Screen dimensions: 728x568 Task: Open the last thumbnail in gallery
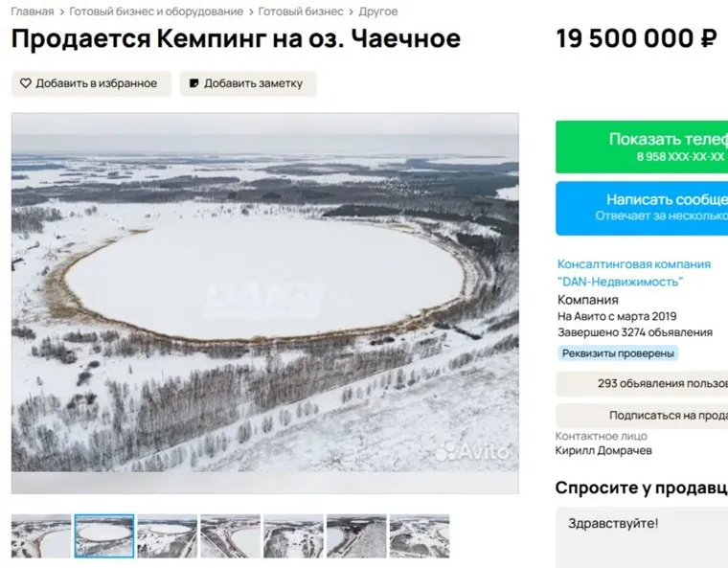pos(420,536)
